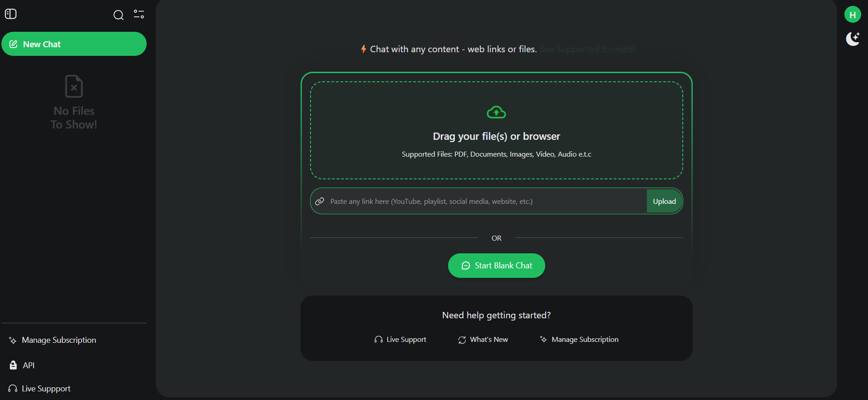Screen dimensions: 868x400
Task: Click the chat bubble icon in Start Blank Chat
Action: 465,266
